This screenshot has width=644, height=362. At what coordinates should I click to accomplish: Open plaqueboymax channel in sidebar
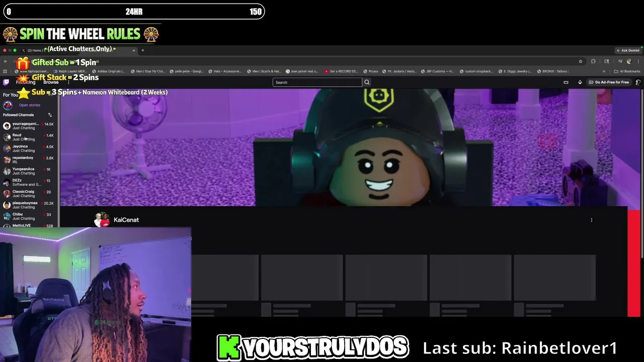[x=29, y=205]
